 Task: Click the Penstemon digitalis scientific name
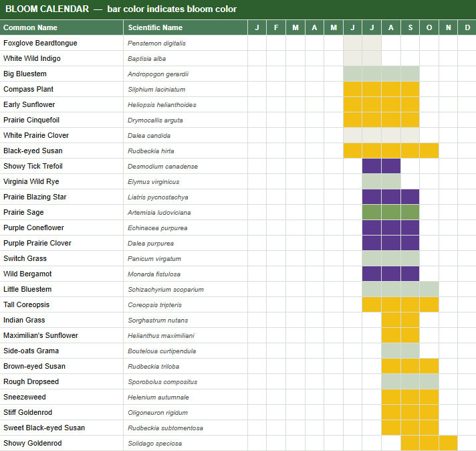(x=185, y=43)
